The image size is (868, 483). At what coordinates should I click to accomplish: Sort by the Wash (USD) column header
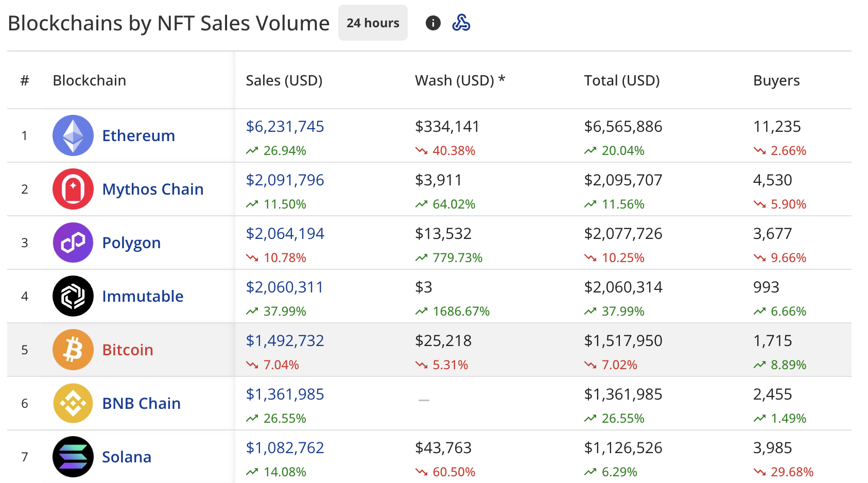tap(460, 81)
